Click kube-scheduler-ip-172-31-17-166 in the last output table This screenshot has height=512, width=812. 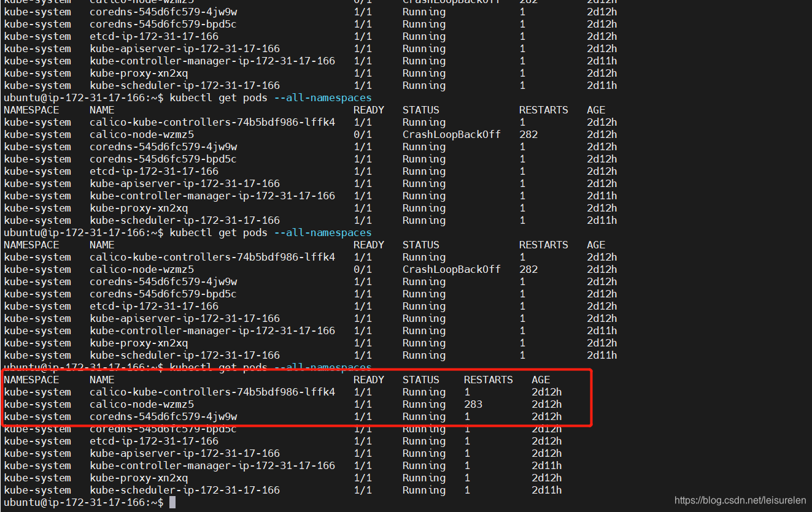click(185, 490)
